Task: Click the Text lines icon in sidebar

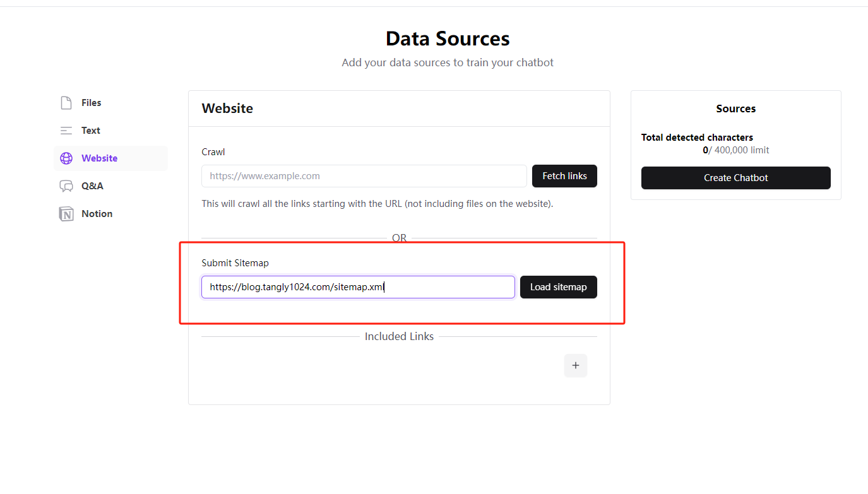Action: [66, 131]
